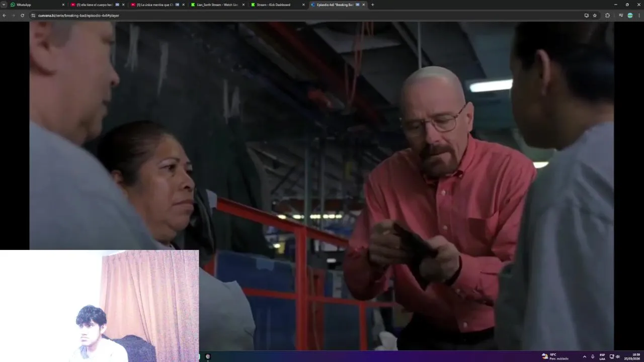The height and width of the screenshot is (362, 644).
Task: Click the microphone tray icon
Action: 593,356
